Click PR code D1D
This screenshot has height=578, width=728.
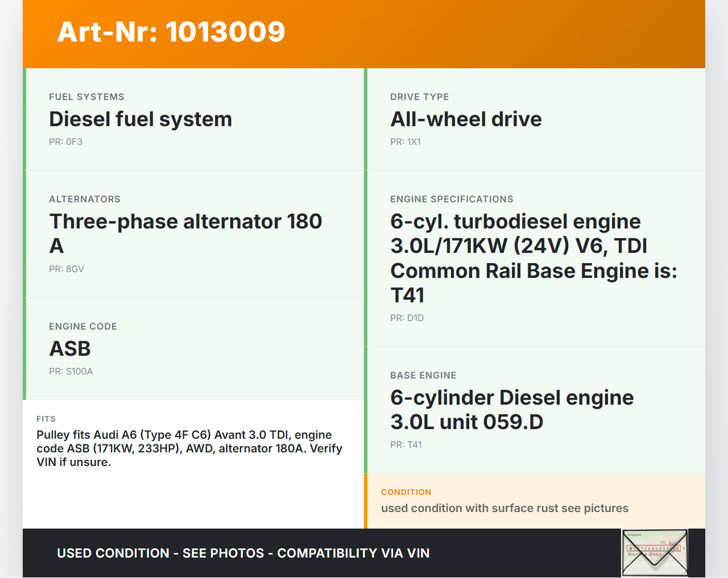point(407,318)
